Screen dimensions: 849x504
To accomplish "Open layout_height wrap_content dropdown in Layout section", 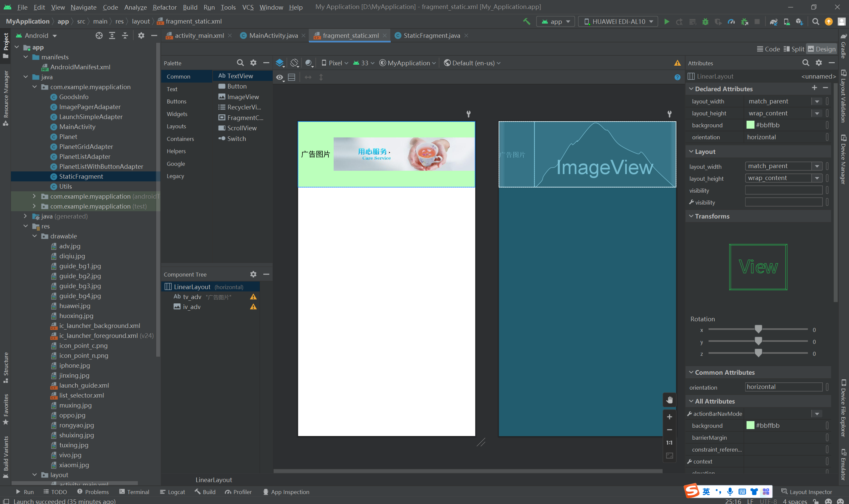I will click(817, 178).
